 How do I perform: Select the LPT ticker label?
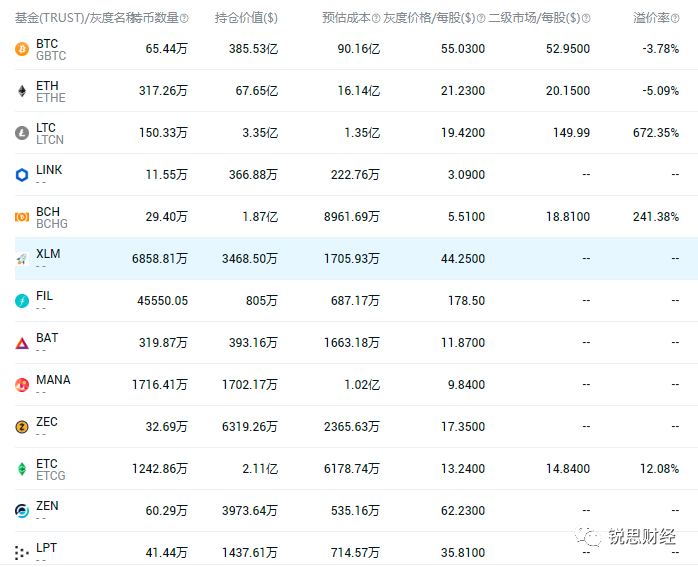coord(46,548)
